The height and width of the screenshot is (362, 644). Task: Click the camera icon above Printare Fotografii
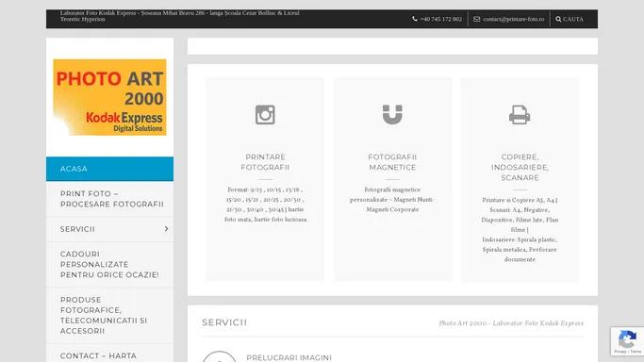pyautogui.click(x=265, y=114)
